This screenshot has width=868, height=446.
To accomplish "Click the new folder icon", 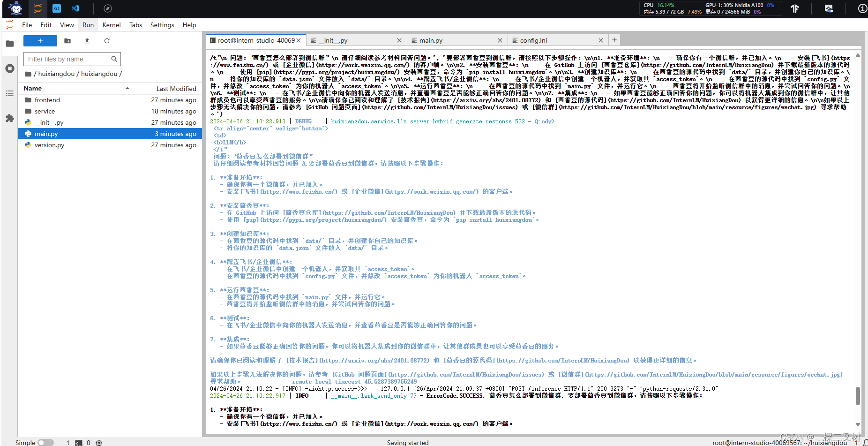I will pyautogui.click(x=67, y=41).
